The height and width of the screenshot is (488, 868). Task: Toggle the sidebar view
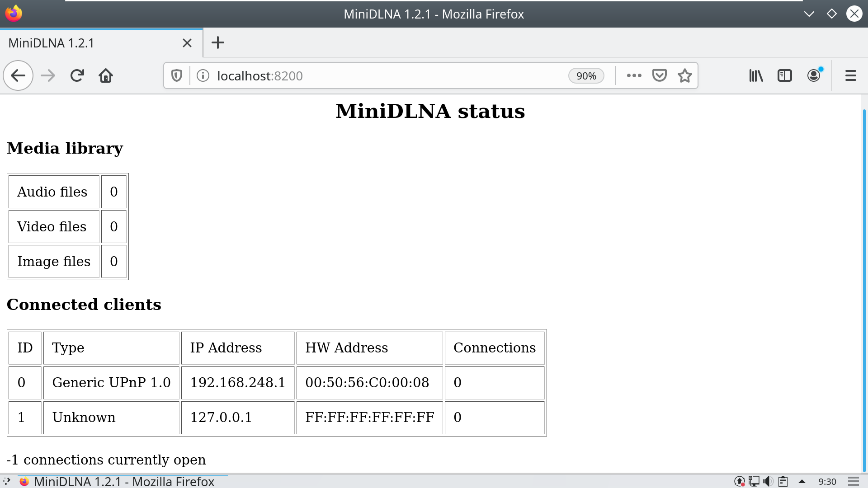click(x=784, y=75)
